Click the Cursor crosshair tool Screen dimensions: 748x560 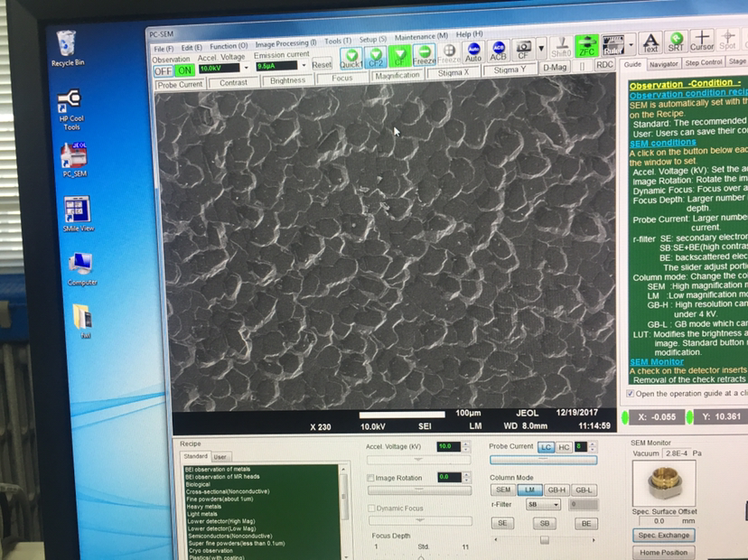tap(701, 42)
